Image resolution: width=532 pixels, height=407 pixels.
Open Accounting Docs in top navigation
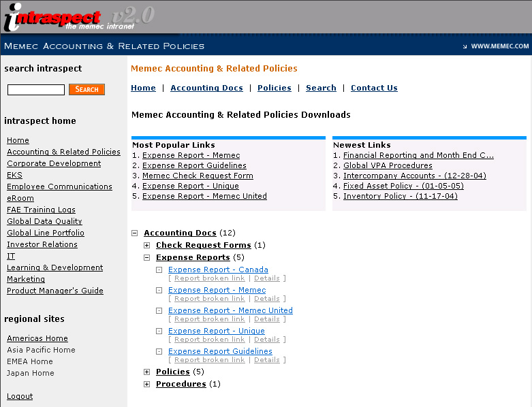click(x=206, y=88)
